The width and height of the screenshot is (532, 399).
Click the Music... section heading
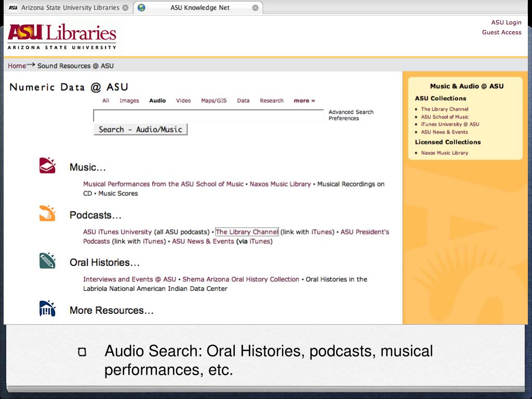point(87,167)
